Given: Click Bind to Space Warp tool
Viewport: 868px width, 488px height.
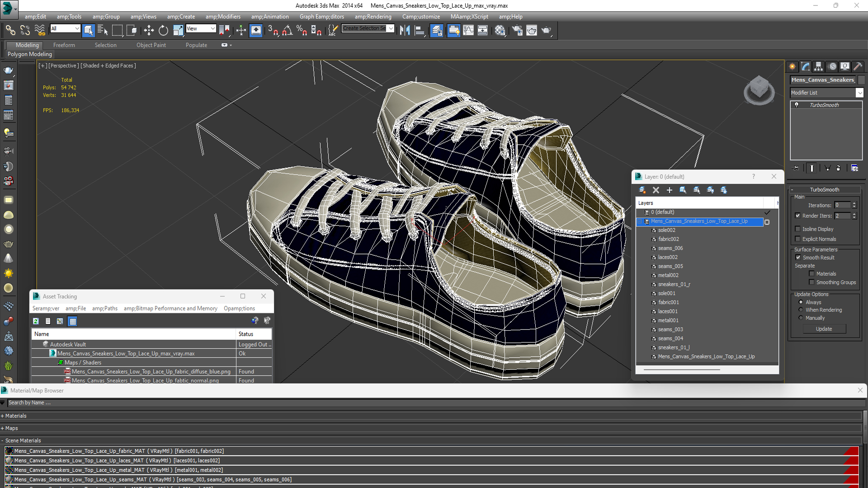Looking at the screenshot, I should tap(40, 30).
